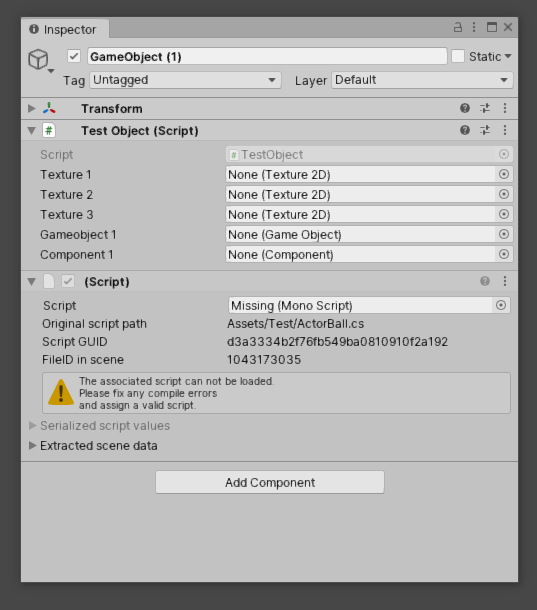Open the Tag dropdown showing Untagged
The width and height of the screenshot is (537, 610).
[185, 80]
